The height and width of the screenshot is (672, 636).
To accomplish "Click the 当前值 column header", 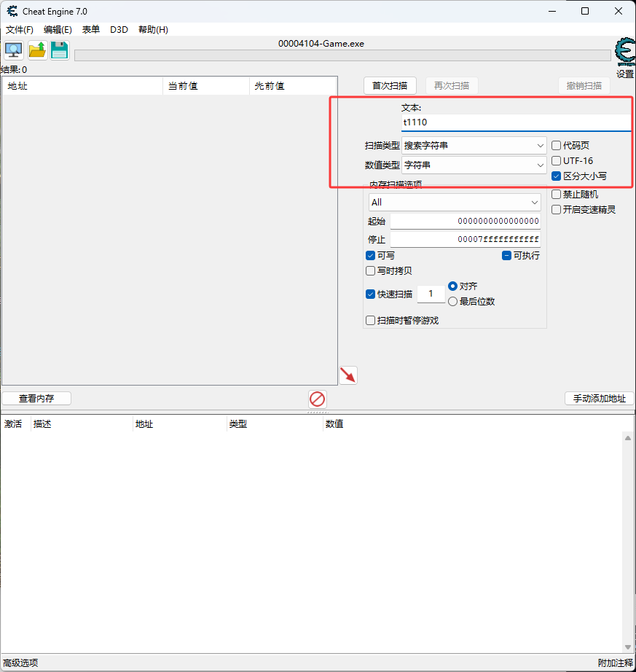I will click(206, 86).
